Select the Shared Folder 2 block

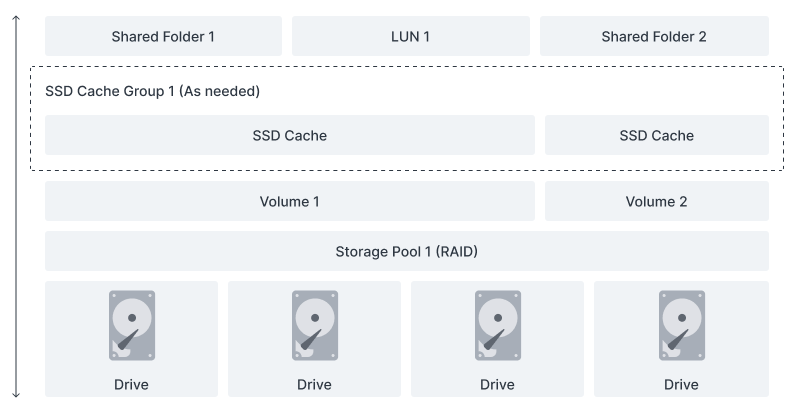click(654, 36)
